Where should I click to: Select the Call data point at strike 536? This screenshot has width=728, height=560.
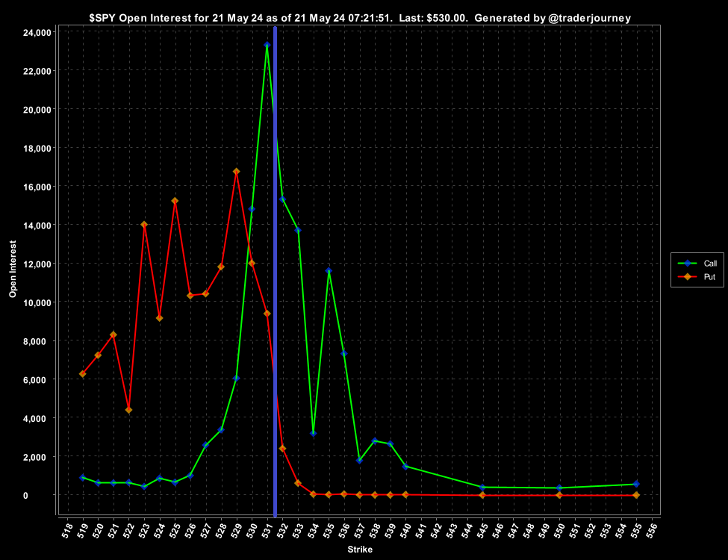point(344,354)
